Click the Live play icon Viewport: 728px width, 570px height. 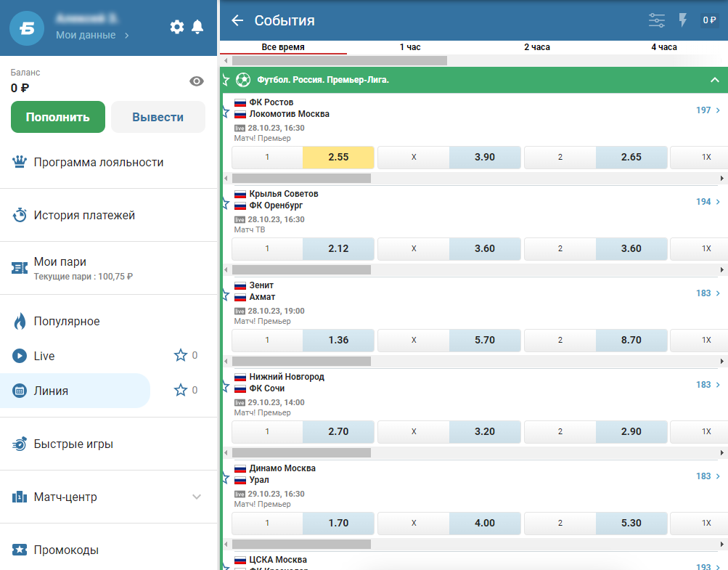pos(19,356)
